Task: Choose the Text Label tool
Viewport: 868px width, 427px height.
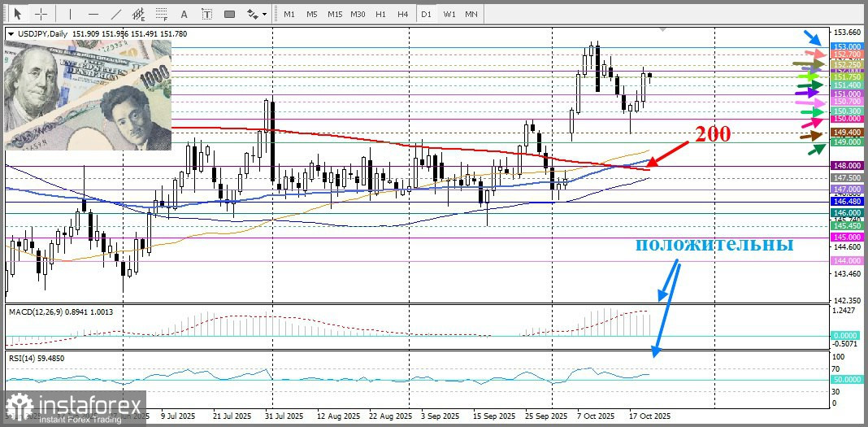Action: [x=206, y=14]
